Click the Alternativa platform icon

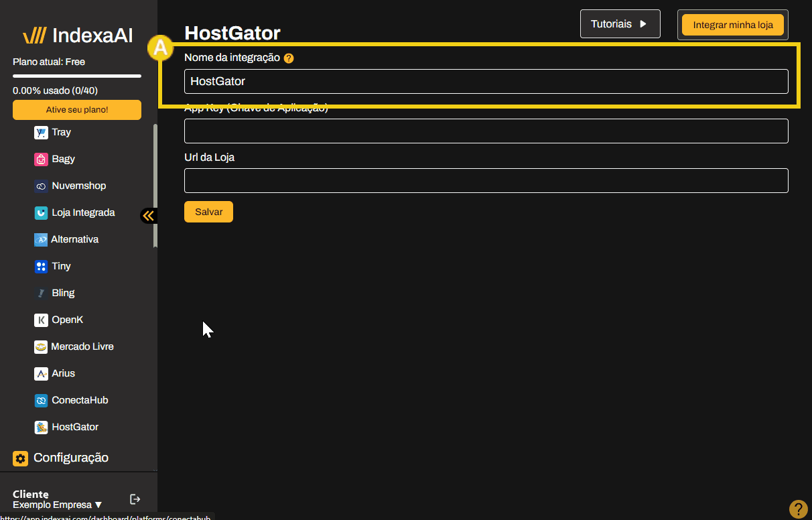(41, 240)
